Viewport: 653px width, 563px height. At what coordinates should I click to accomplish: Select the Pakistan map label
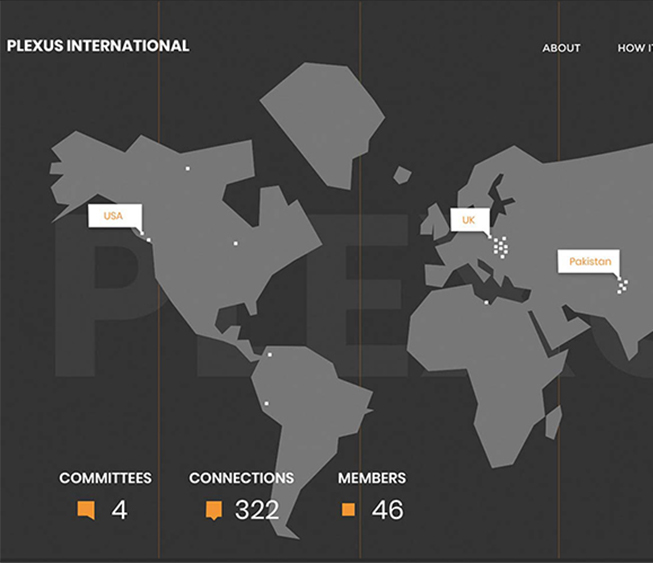click(589, 261)
